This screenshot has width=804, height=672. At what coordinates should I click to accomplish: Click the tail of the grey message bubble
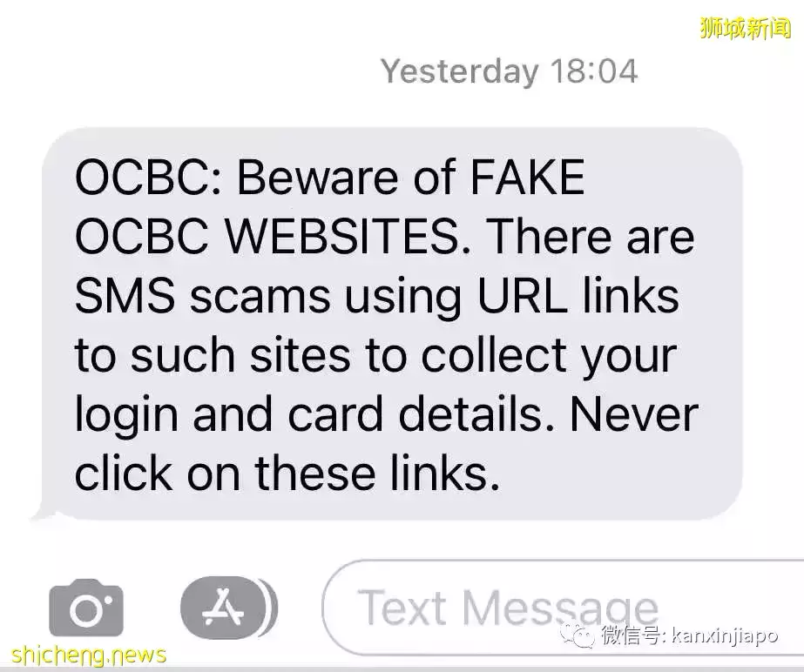[42, 512]
